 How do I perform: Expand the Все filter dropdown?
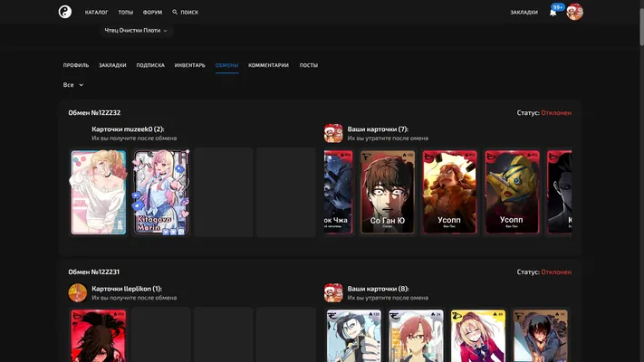[73, 84]
